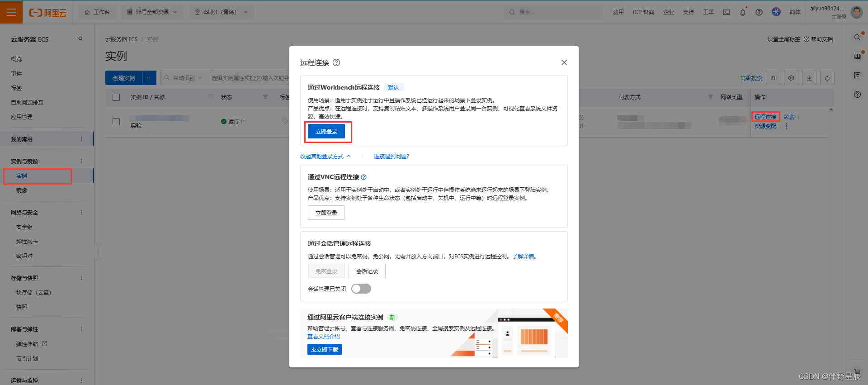Refresh the instance list

point(827,78)
